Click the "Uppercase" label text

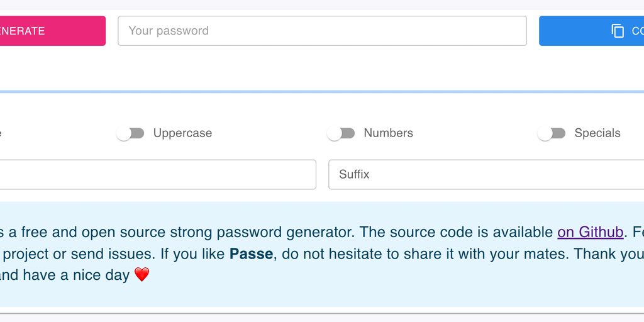[x=182, y=133]
